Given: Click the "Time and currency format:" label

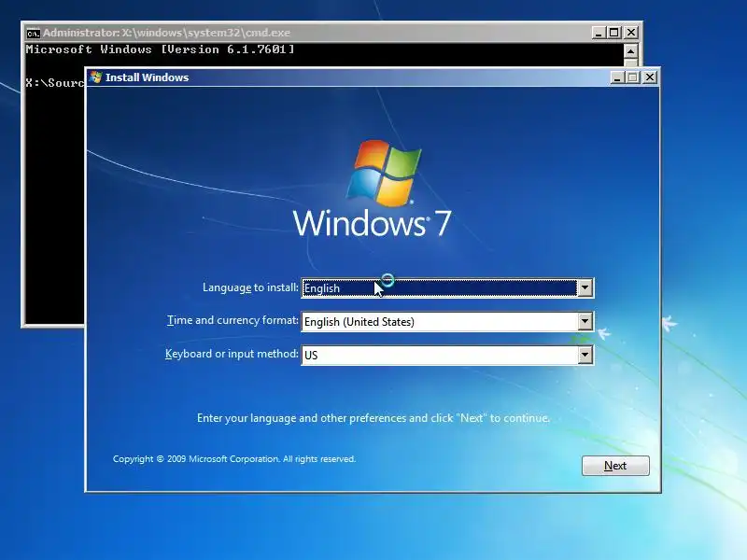Looking at the screenshot, I should [x=233, y=320].
